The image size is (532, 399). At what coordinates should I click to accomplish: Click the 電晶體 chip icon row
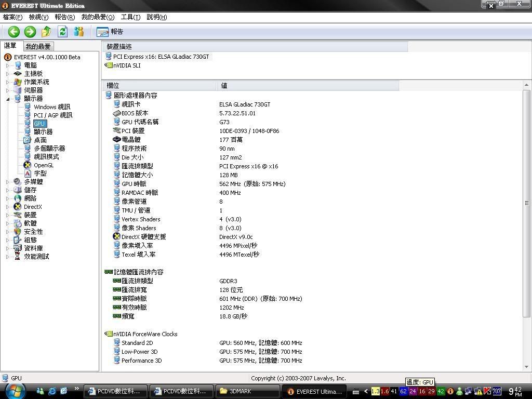click(117, 139)
